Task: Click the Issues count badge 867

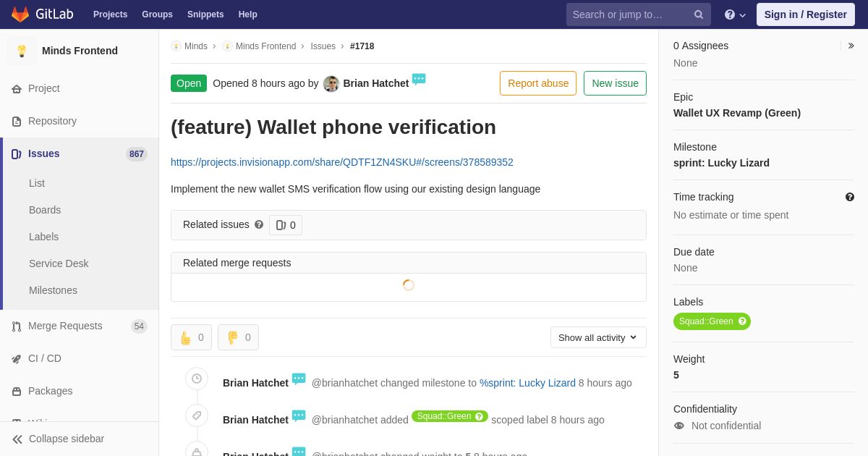Action: click(137, 154)
